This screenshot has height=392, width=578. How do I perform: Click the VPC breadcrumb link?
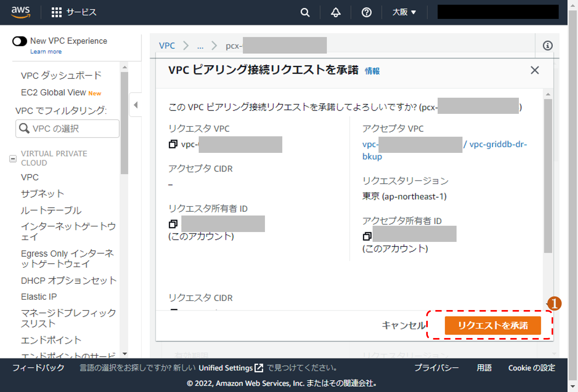(167, 46)
